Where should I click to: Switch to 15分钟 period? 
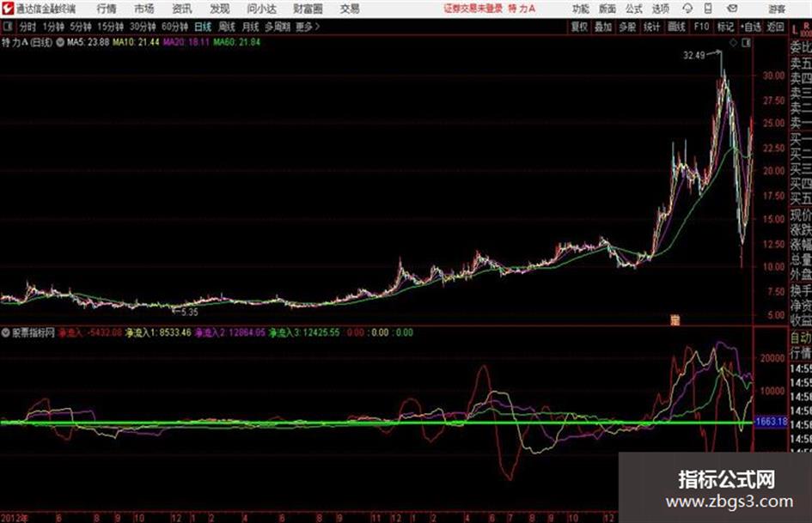click(110, 27)
